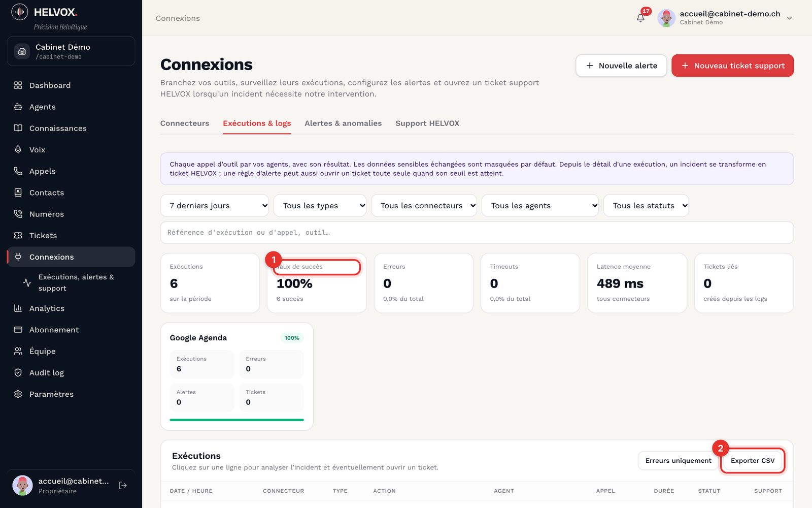Image resolution: width=812 pixels, height=508 pixels.
Task: Open the Tous les connecteurs dropdown
Action: [x=424, y=206]
